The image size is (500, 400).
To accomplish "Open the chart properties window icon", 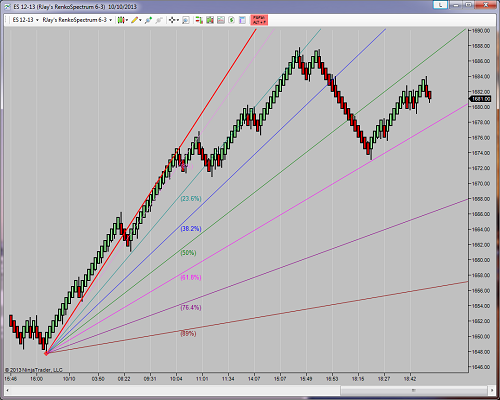I will 242,20.
